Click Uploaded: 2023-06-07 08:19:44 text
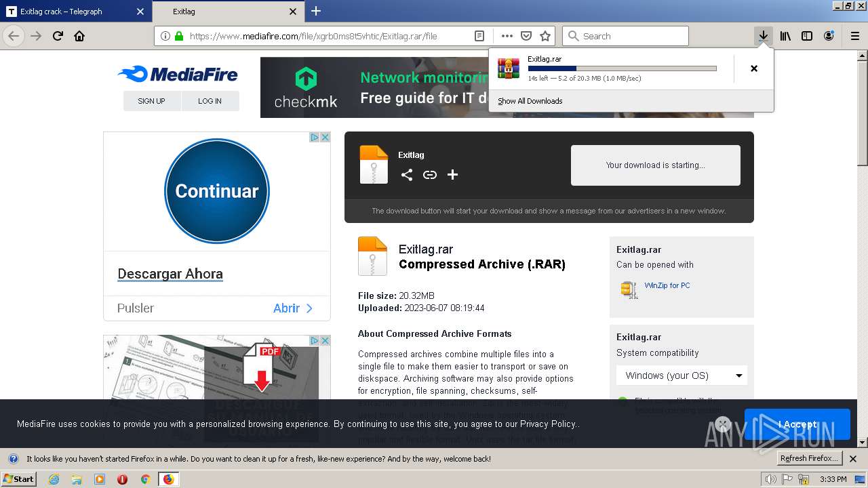868x488 pixels. (421, 308)
